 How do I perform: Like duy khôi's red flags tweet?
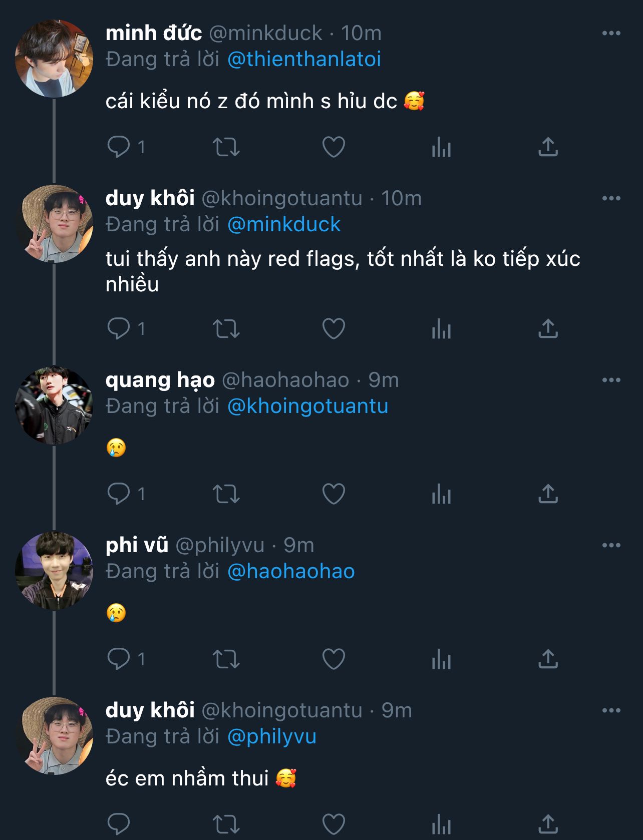(334, 329)
